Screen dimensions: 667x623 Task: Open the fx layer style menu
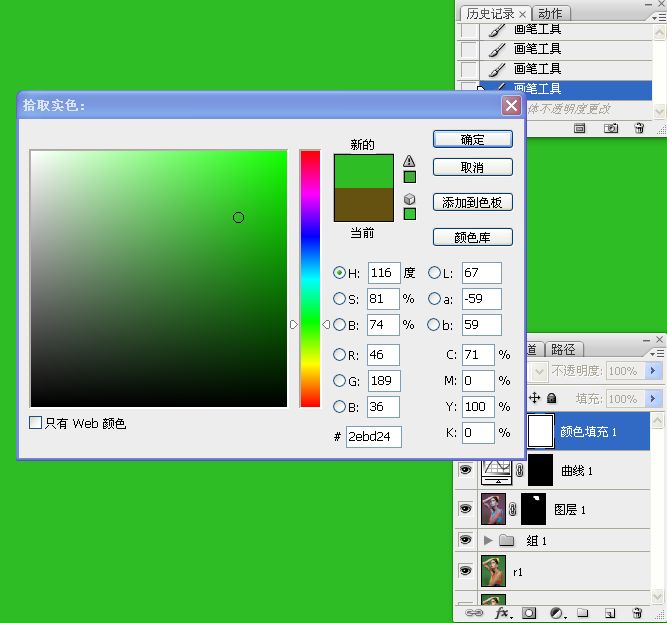point(504,613)
